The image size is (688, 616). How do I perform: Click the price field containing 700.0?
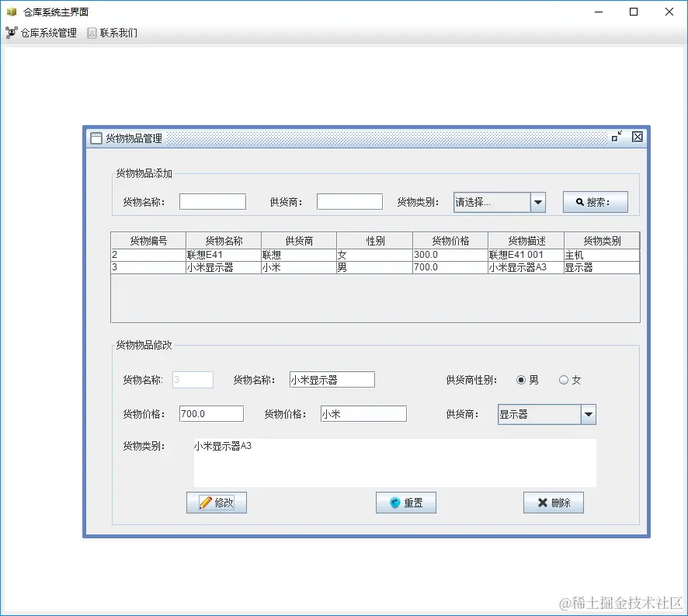point(211,413)
